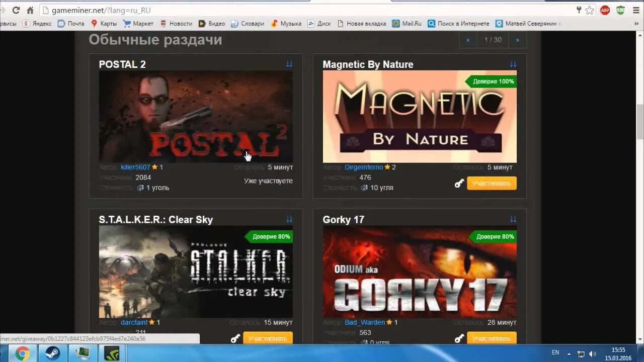Click the key icon on S.T.A.L.K.E.R. card
The height and width of the screenshot is (362, 644).
pos(235,338)
